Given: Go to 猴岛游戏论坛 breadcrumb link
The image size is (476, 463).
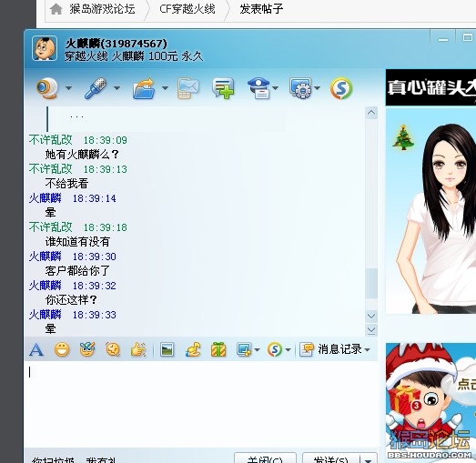Looking at the screenshot, I should tap(102, 9).
